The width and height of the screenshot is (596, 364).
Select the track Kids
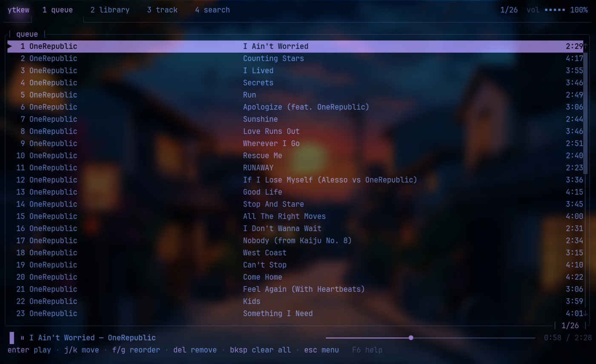295,301
